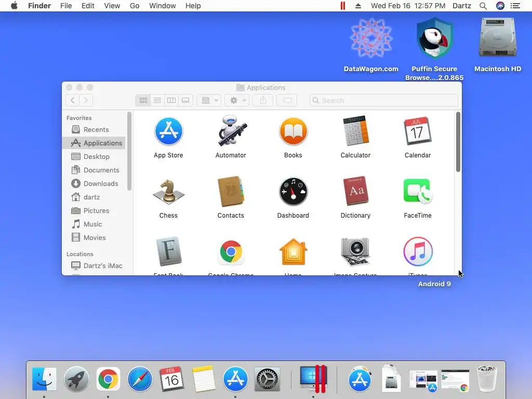
Task: Open the Finder menu in menu bar
Action: click(39, 6)
